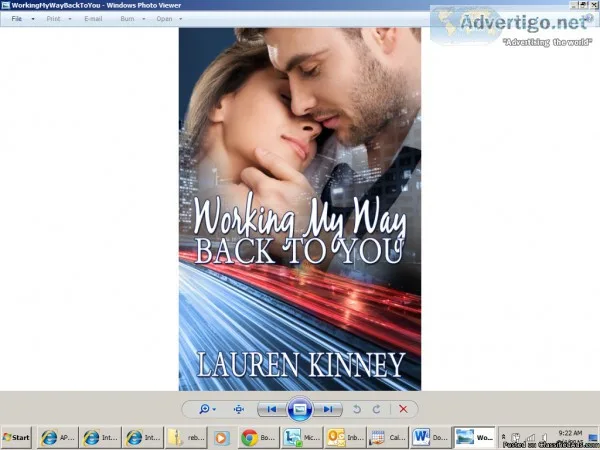Expand the Print dropdown arrow

[70, 19]
